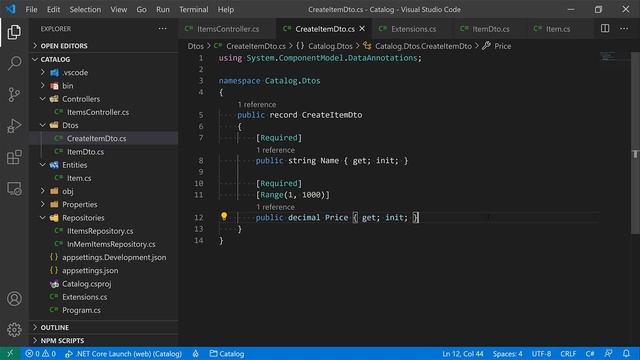
Task: Open the File menu
Action: (x=31, y=9)
